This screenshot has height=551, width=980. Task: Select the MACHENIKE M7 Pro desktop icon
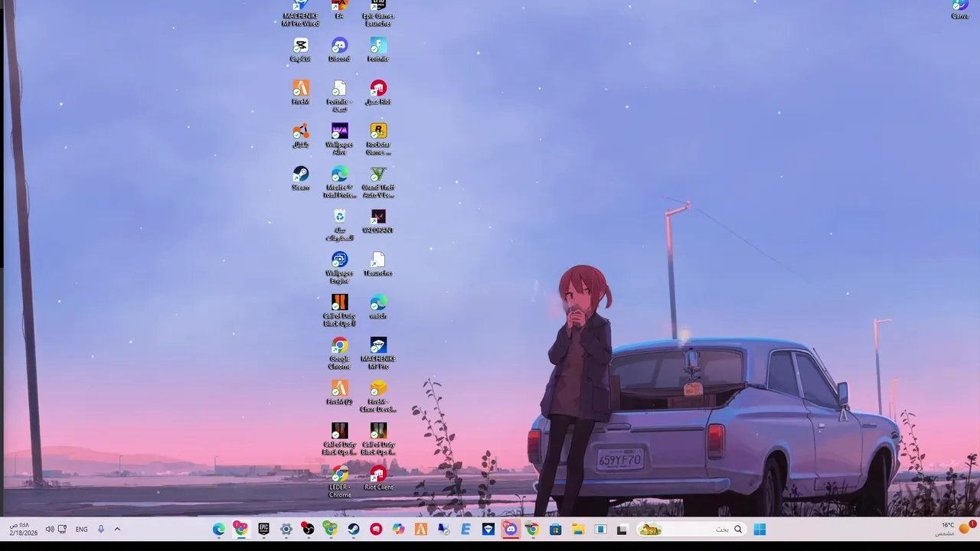378,354
